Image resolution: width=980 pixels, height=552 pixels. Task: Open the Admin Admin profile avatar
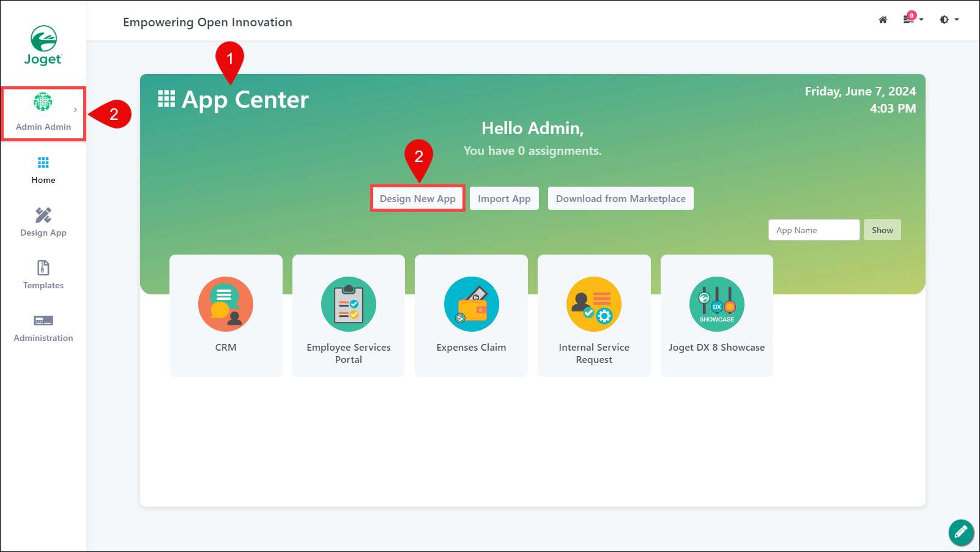[43, 102]
